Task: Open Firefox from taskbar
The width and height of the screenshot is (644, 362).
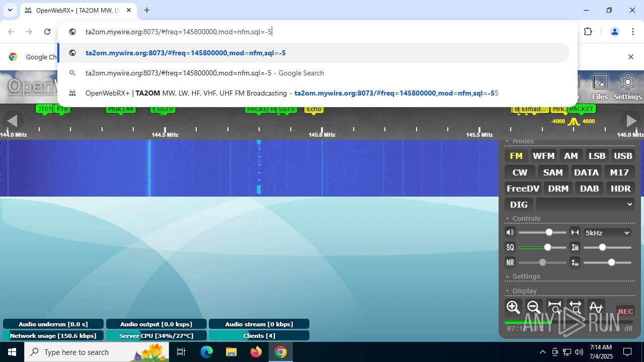Action: tap(256, 352)
